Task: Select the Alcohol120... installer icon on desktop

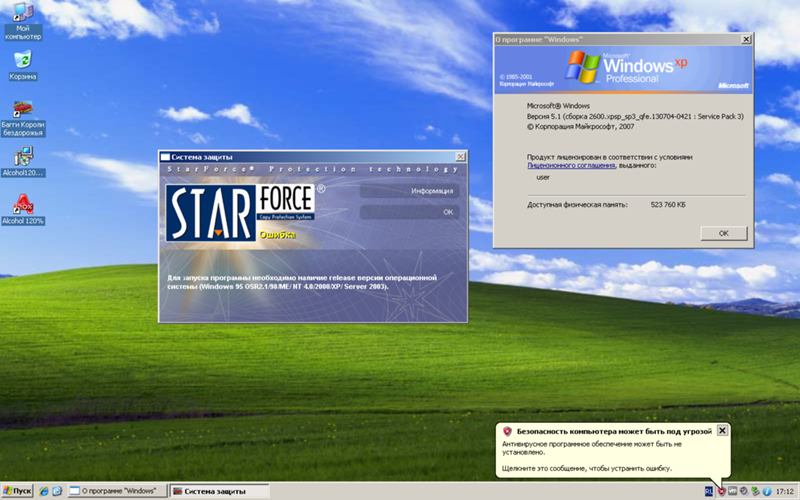Action: (23, 161)
